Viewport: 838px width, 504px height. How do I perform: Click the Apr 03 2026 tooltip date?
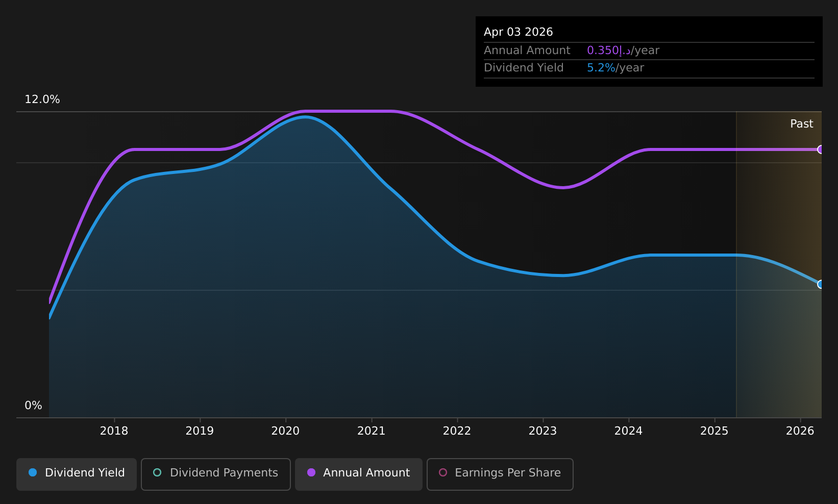(x=518, y=32)
